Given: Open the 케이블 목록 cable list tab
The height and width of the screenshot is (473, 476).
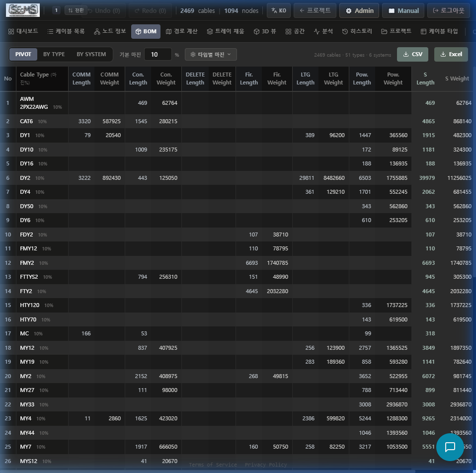Looking at the screenshot, I should point(66,31).
